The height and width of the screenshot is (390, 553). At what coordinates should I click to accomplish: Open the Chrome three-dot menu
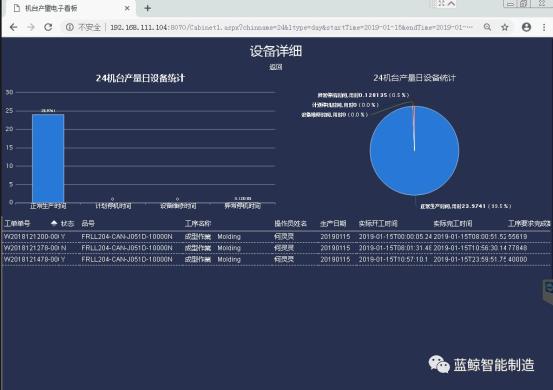coord(544,27)
